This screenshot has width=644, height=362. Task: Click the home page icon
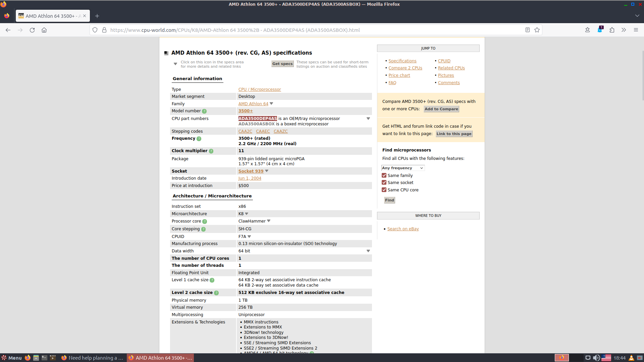[x=44, y=29]
